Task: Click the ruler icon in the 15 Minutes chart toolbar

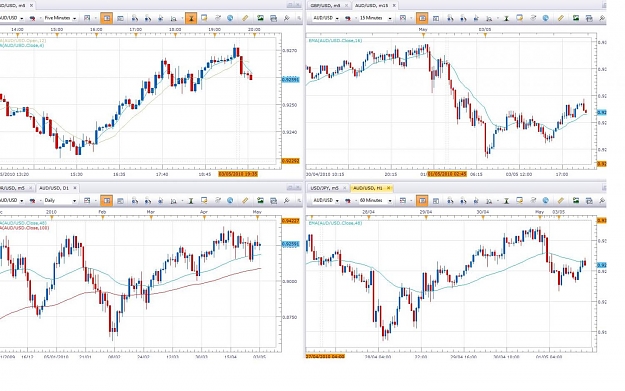Action: pos(561,18)
